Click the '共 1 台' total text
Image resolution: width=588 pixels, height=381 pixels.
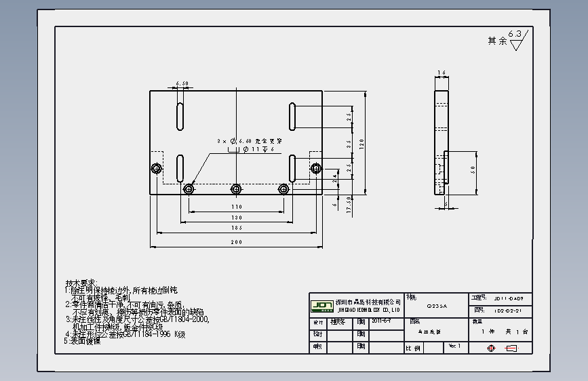click(516, 332)
